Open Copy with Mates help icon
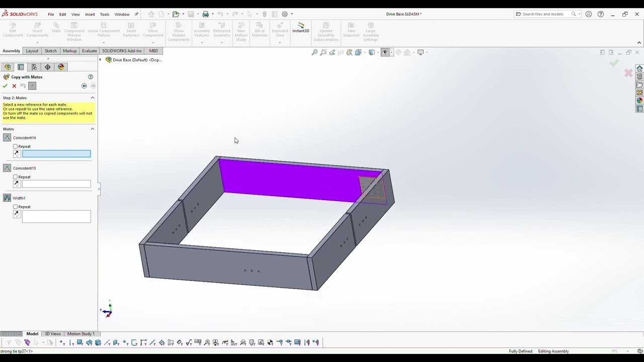This screenshot has height=362, width=644. pos(91,77)
